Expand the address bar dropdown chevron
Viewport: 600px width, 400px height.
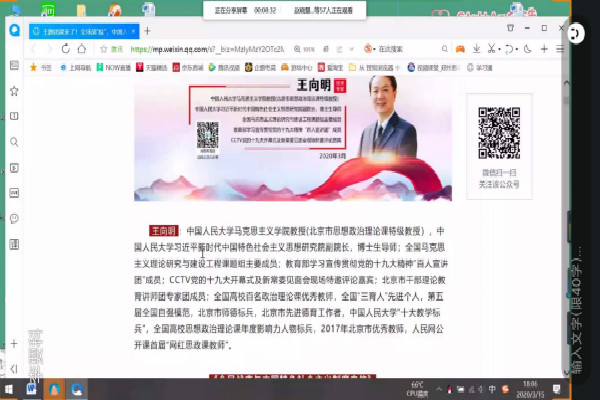pyautogui.click(x=351, y=49)
